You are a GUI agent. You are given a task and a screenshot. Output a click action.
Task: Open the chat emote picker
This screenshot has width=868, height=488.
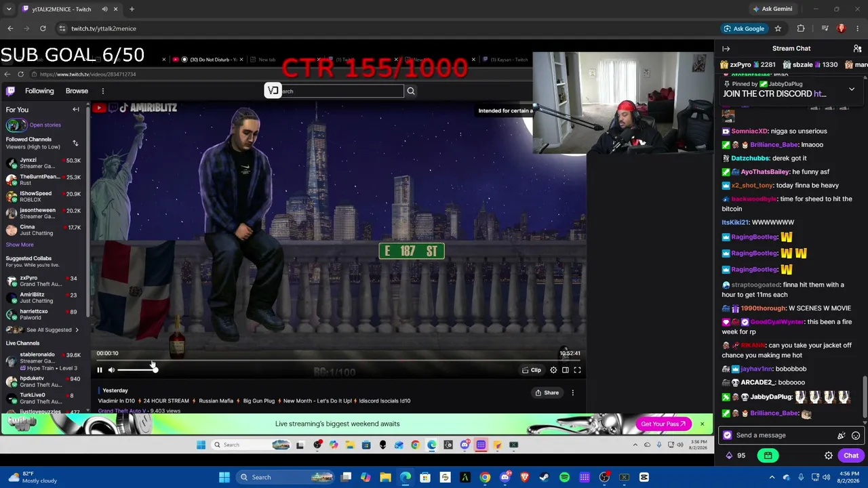pos(856,436)
